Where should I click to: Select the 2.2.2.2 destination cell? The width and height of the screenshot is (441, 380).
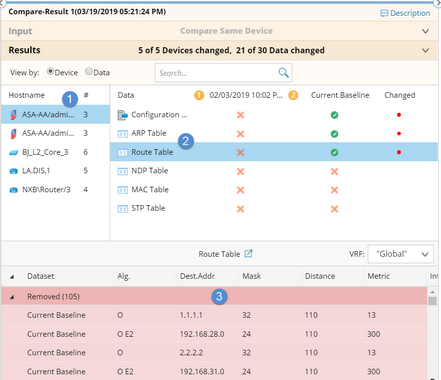tap(191, 353)
